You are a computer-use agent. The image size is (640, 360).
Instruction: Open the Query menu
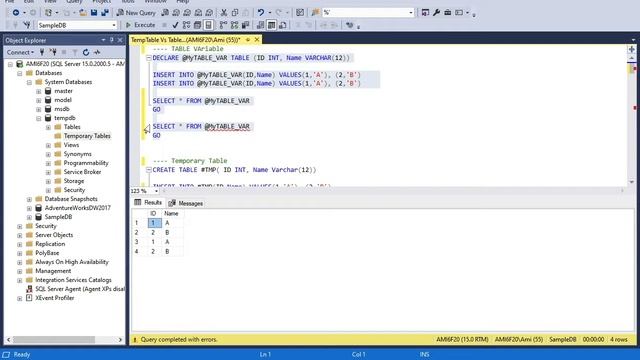coord(74,2)
